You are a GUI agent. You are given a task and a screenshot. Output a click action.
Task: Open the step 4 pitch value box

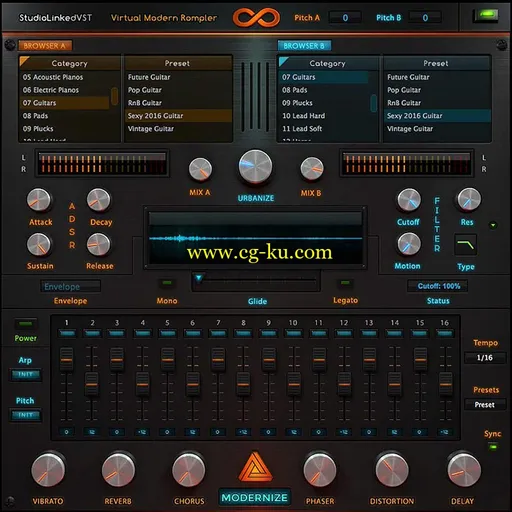[x=142, y=432]
